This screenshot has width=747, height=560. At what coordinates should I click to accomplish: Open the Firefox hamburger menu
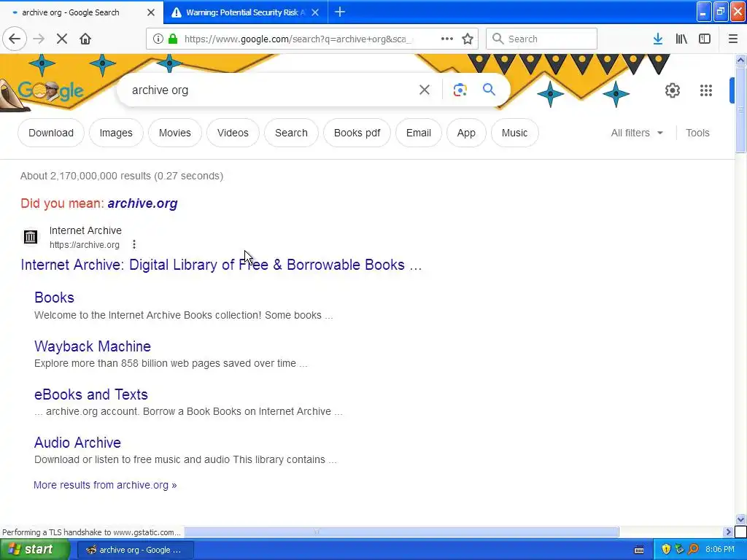[x=732, y=39]
